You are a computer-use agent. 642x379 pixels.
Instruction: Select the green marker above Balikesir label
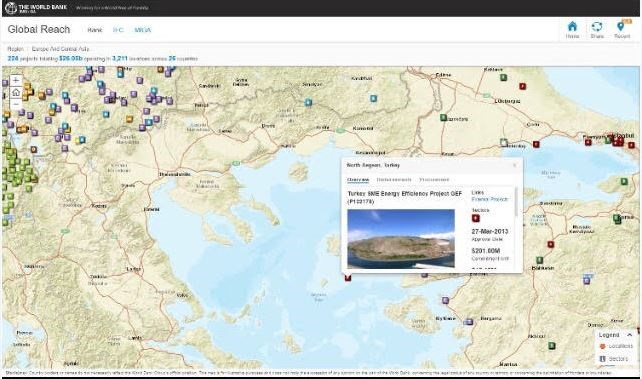[540, 260]
